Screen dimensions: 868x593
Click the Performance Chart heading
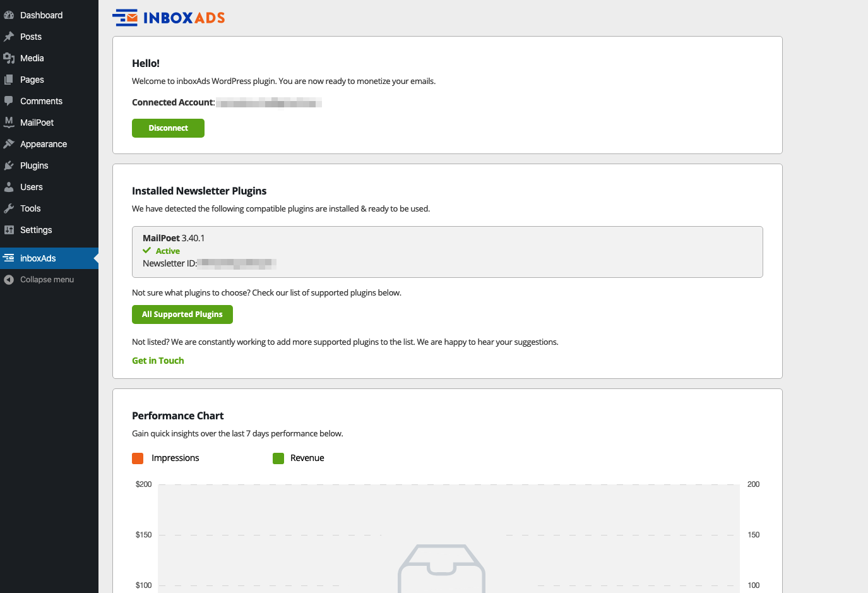[178, 416]
